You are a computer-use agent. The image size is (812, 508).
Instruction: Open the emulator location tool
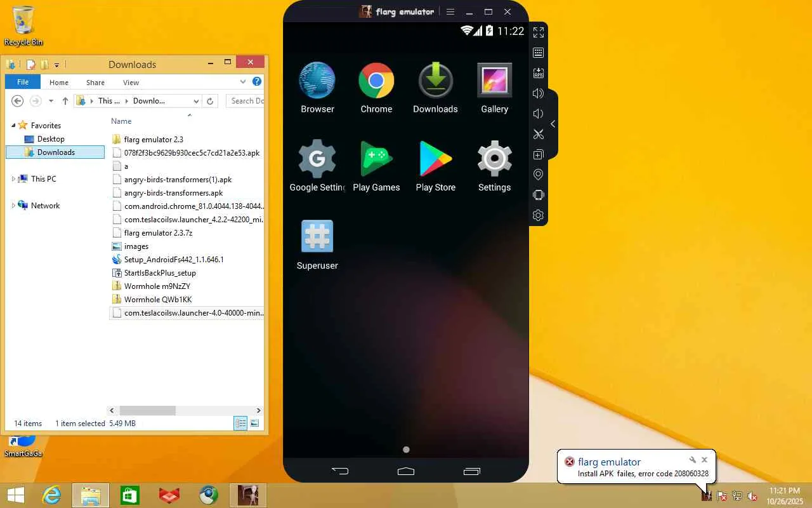539,175
